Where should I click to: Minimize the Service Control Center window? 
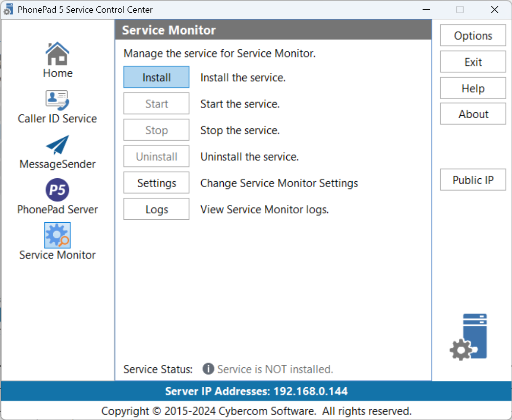coord(426,9)
